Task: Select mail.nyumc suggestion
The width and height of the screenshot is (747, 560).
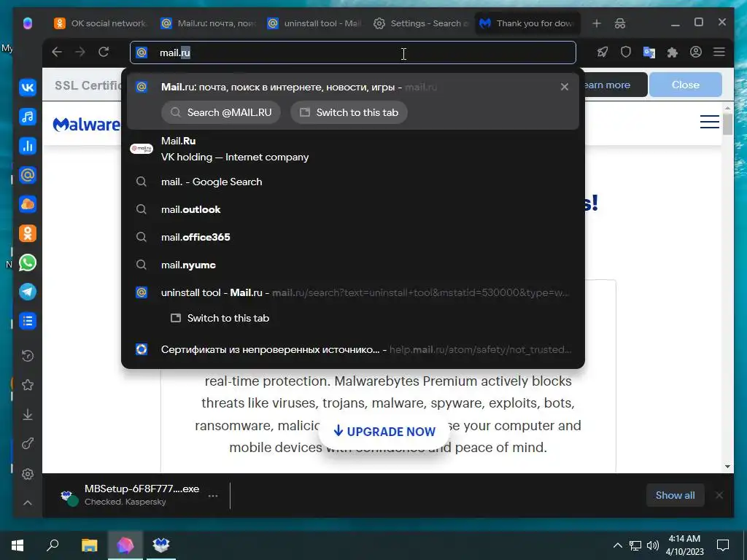Action: (352, 265)
